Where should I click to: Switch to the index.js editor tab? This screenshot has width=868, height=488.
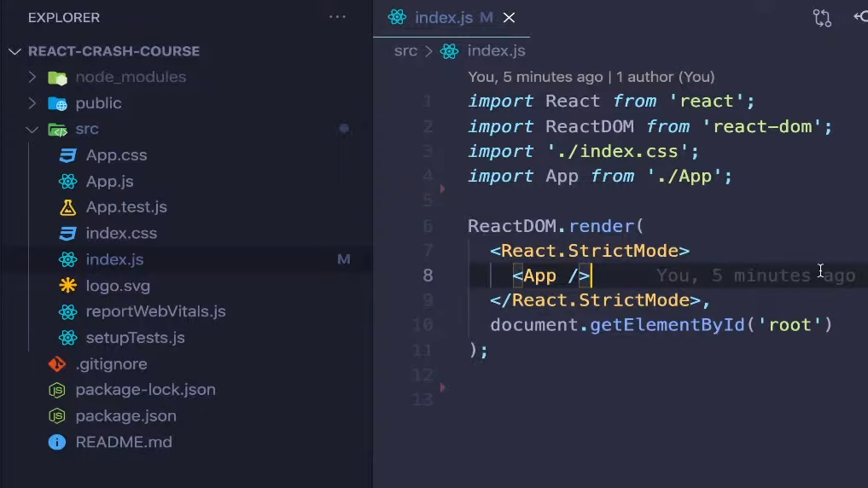tap(444, 18)
